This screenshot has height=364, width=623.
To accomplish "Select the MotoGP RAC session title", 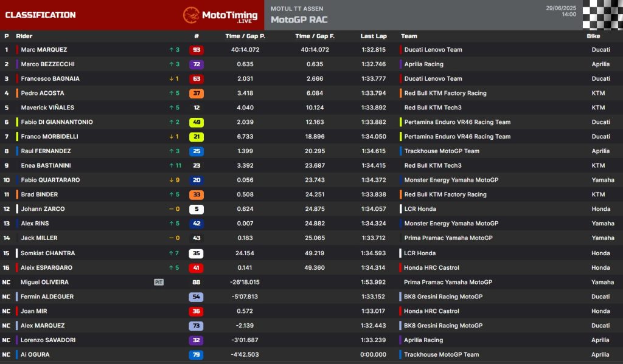I will point(299,20).
